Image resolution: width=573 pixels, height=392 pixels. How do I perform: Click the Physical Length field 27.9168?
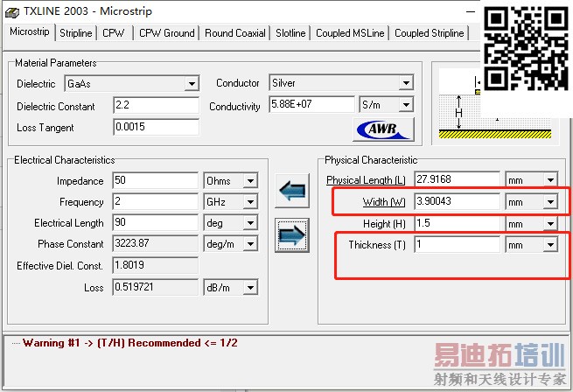pyautogui.click(x=458, y=179)
